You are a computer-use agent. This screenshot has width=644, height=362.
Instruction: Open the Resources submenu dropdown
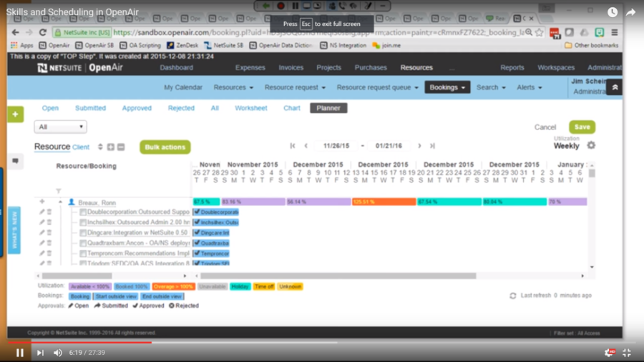click(x=233, y=87)
